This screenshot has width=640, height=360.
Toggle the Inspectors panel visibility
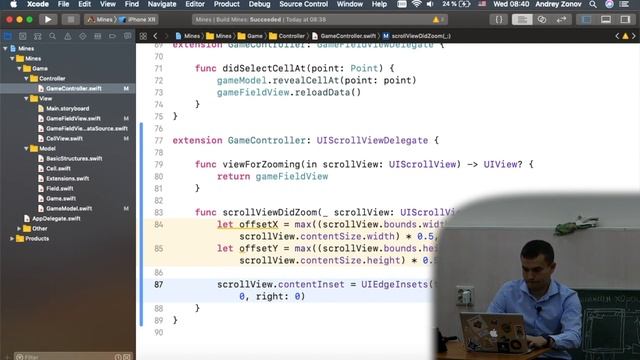click(x=625, y=19)
